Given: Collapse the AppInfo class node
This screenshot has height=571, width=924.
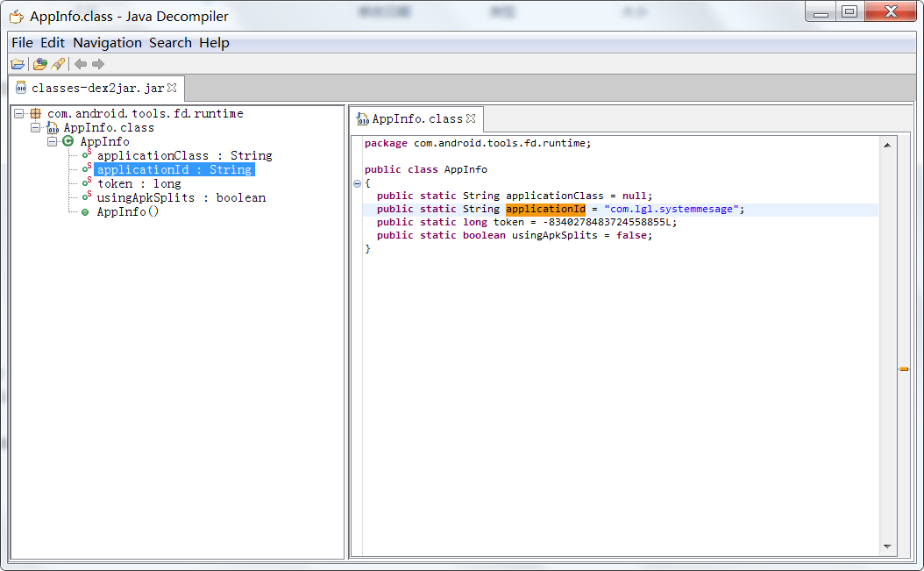Looking at the screenshot, I should (x=52, y=141).
